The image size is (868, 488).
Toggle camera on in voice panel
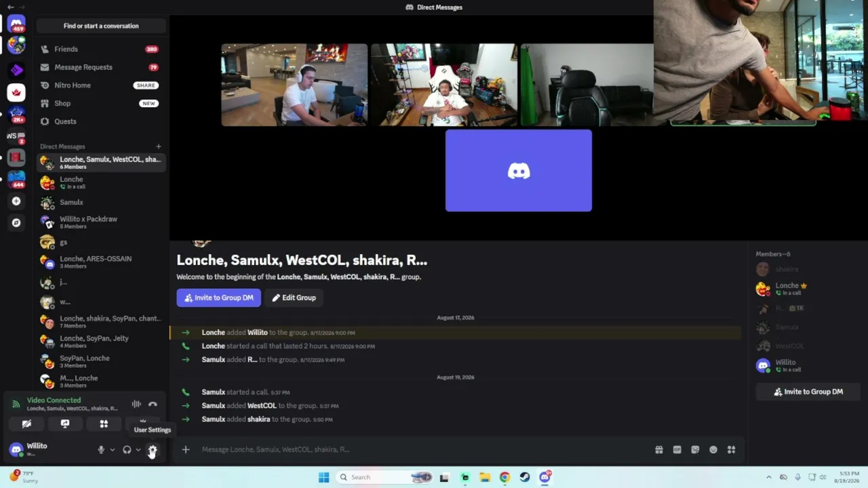[x=26, y=424]
